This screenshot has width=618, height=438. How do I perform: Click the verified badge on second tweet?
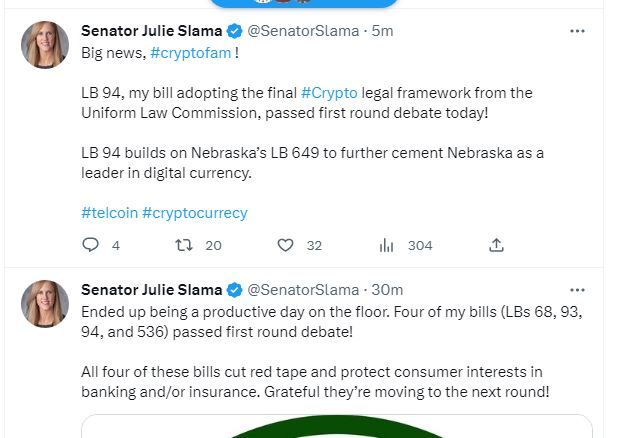(x=234, y=290)
